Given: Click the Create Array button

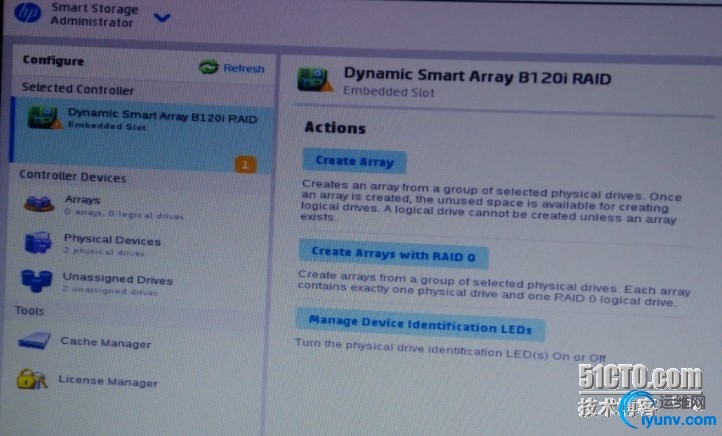Looking at the screenshot, I should (355, 161).
